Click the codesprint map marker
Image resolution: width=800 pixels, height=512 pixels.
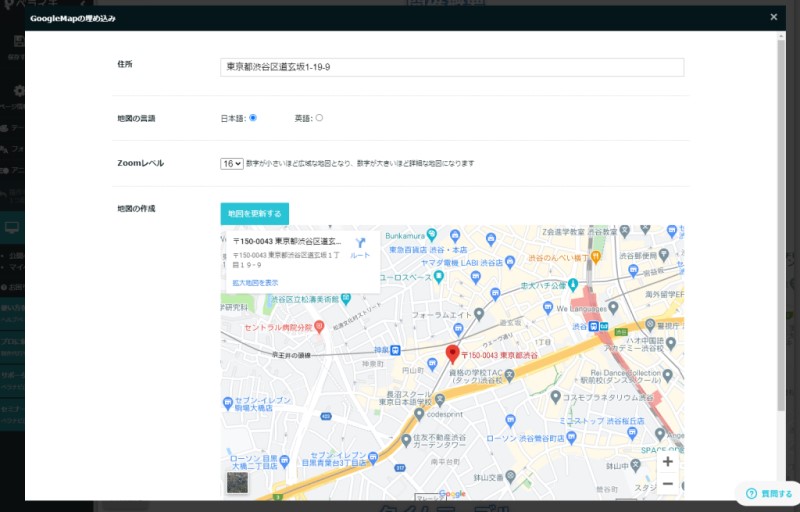[x=419, y=414]
